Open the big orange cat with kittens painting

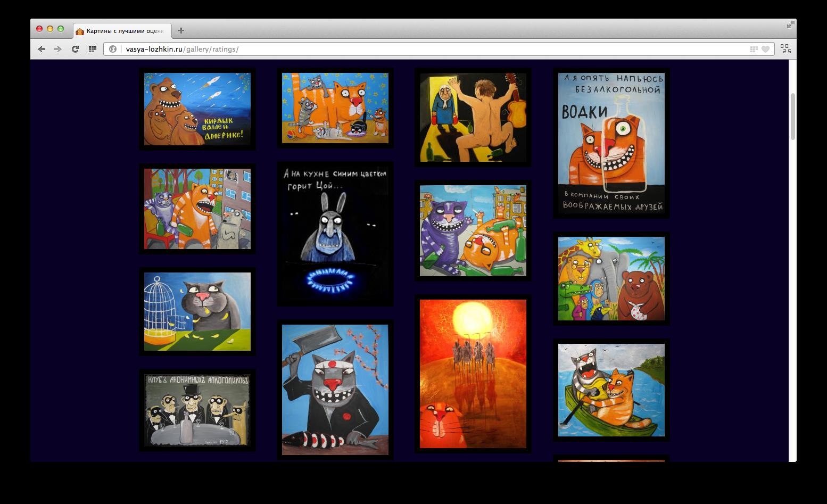tap(335, 108)
